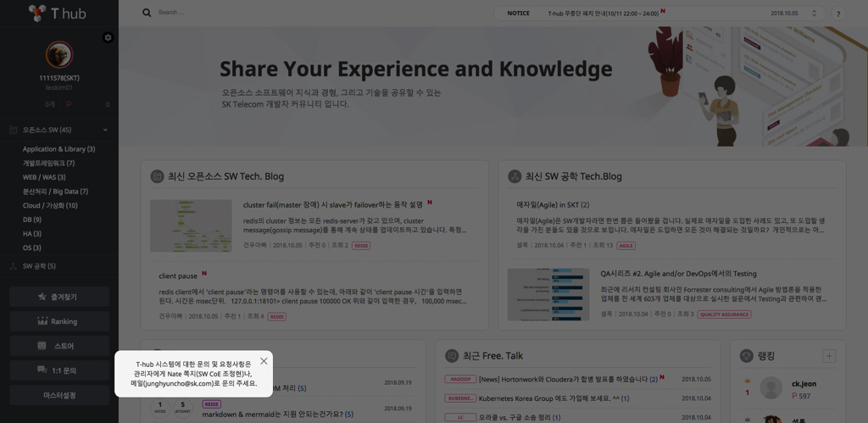Select HA (3) category

coord(31,234)
